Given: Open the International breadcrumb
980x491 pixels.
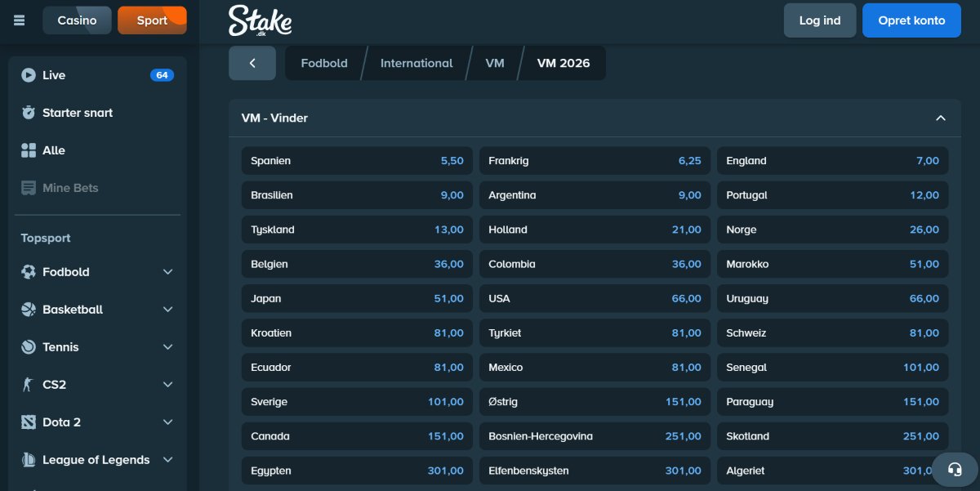Looking at the screenshot, I should pyautogui.click(x=416, y=63).
